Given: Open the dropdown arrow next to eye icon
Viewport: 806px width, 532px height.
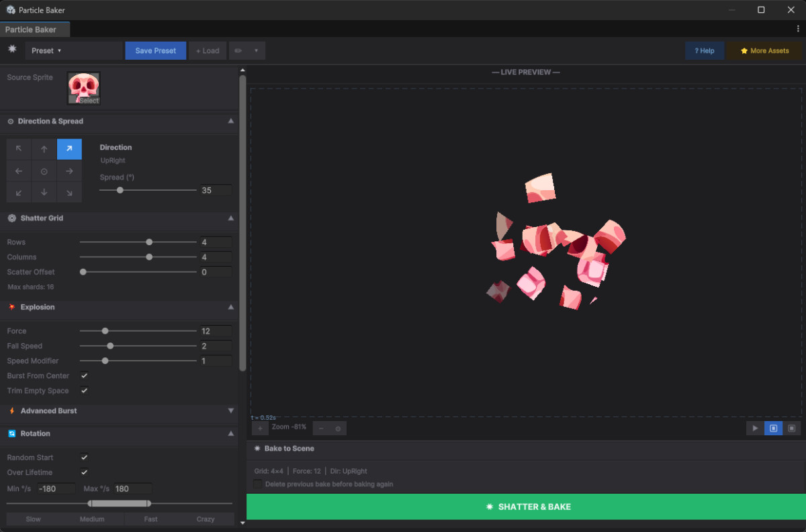Looking at the screenshot, I should 257,50.
